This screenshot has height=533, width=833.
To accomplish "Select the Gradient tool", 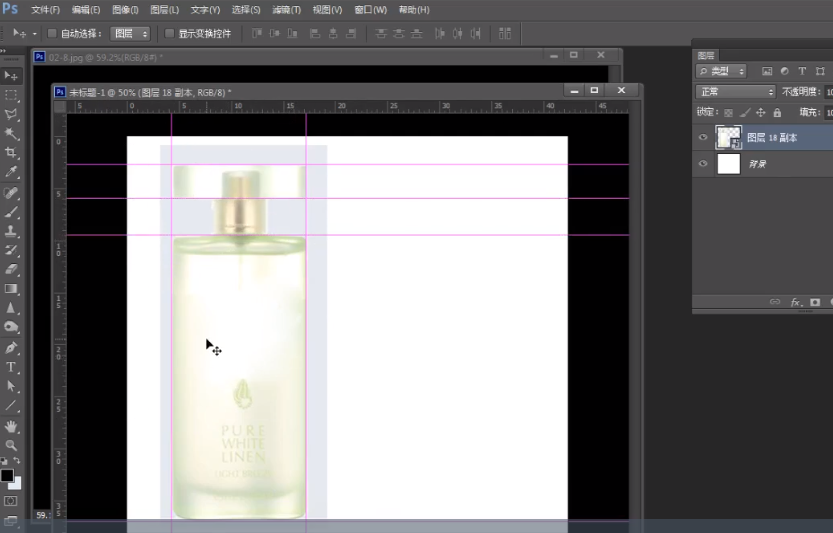I will (11, 289).
